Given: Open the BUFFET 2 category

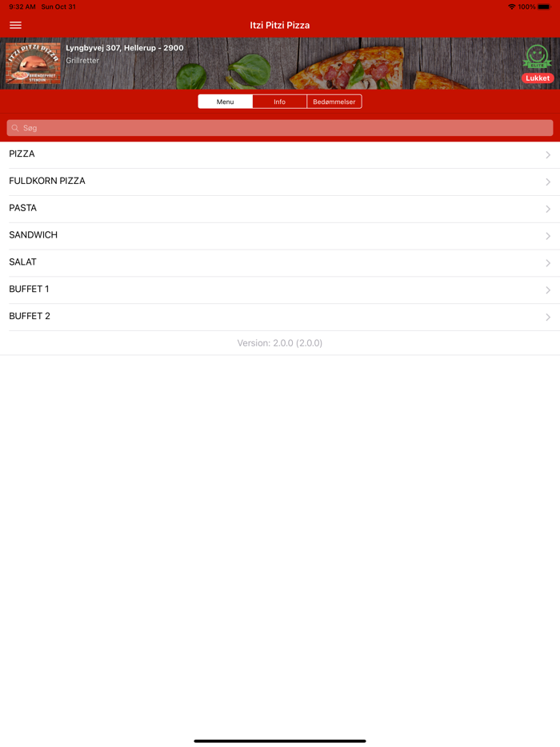Looking at the screenshot, I should coord(280,317).
